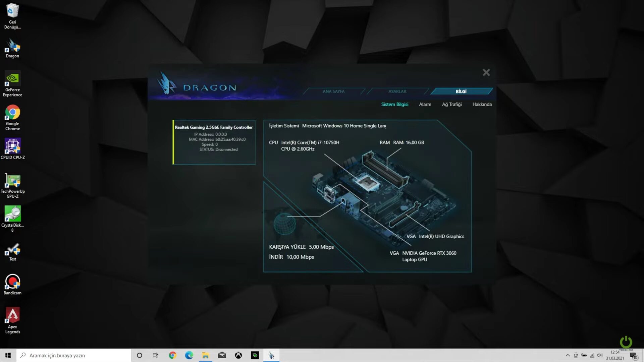Select the Realtek Gaming network adapter card
The image size is (644, 362).
(x=214, y=142)
